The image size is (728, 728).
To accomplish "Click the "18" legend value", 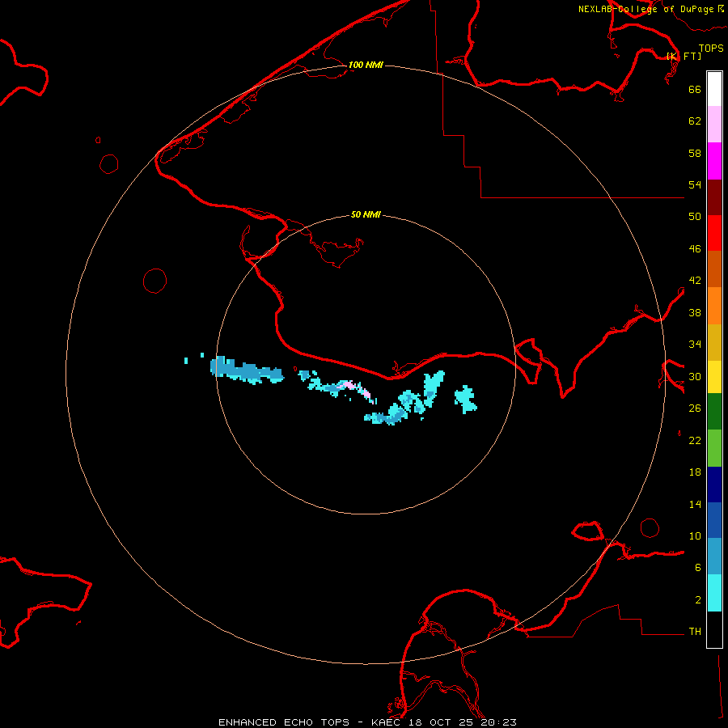I will pos(695,472).
